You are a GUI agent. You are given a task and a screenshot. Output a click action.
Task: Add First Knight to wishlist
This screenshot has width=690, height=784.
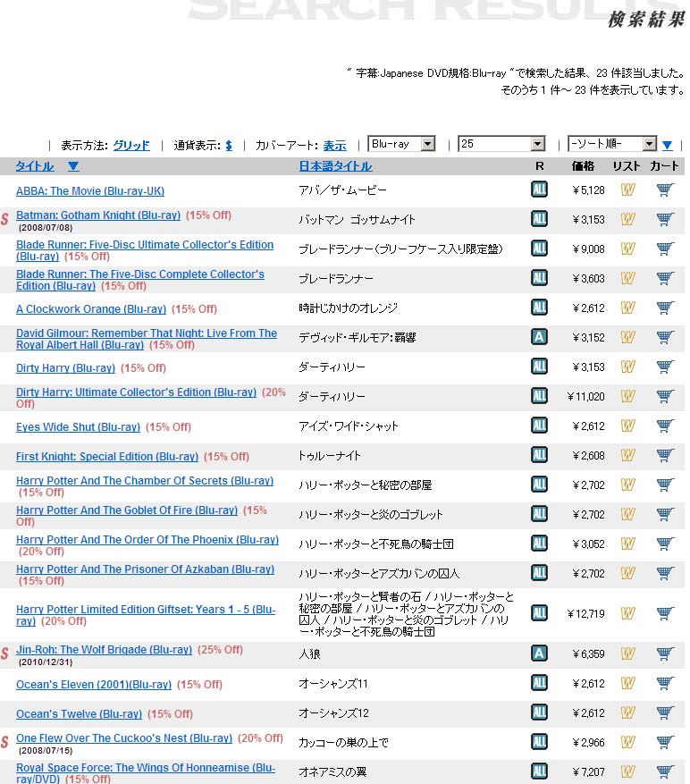click(628, 456)
